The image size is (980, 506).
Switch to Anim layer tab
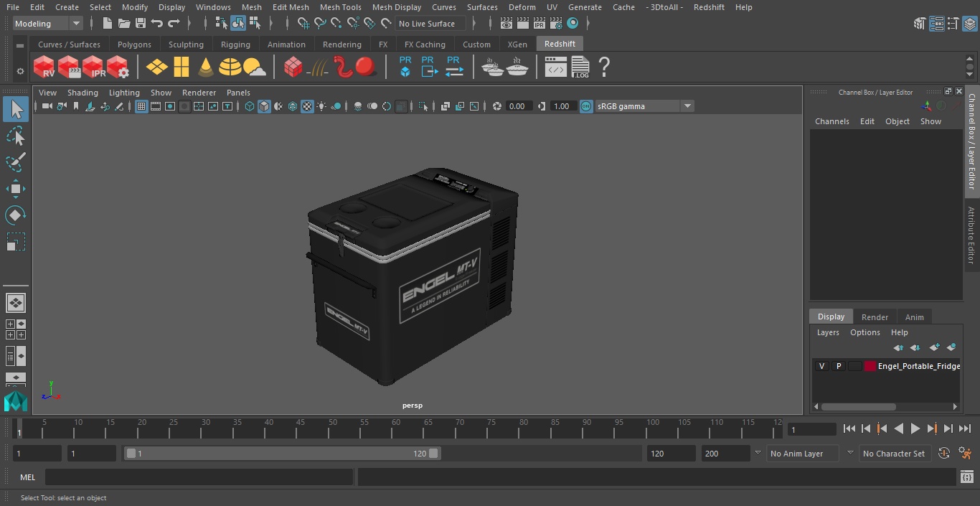pyautogui.click(x=914, y=317)
